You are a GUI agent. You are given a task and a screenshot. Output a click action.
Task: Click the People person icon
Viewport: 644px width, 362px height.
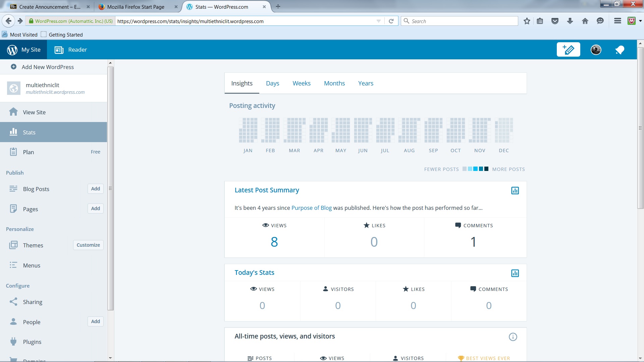[13, 321]
